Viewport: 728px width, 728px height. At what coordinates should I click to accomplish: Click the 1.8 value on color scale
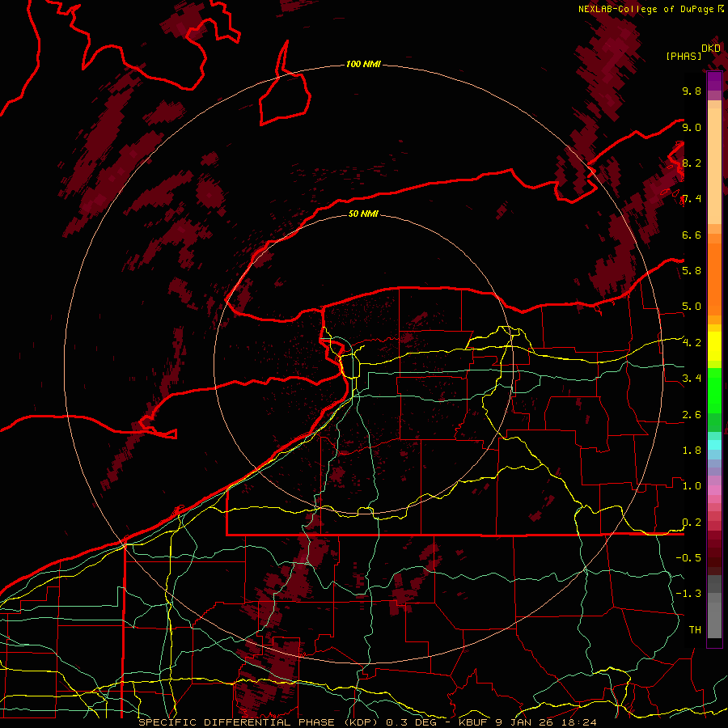692,451
